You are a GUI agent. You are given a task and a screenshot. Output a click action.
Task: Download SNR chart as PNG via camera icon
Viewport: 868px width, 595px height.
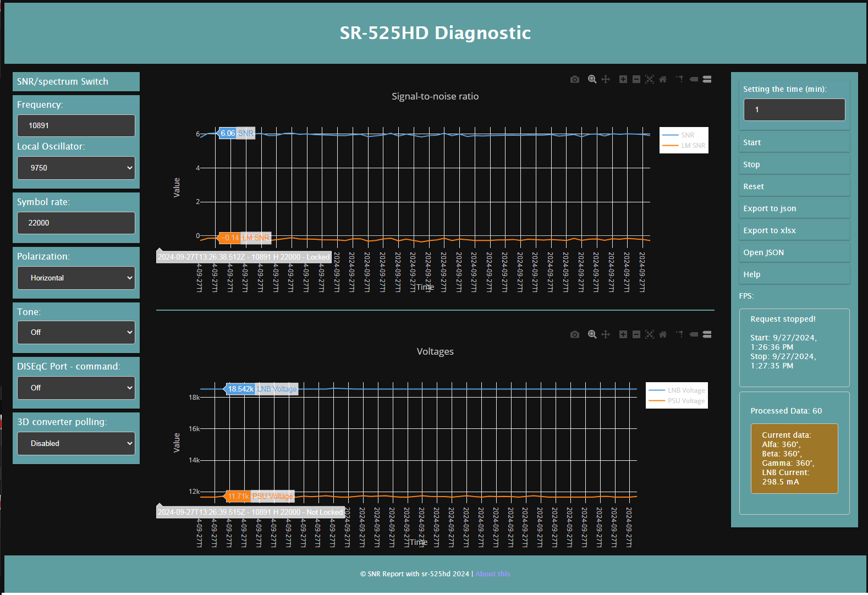click(575, 79)
